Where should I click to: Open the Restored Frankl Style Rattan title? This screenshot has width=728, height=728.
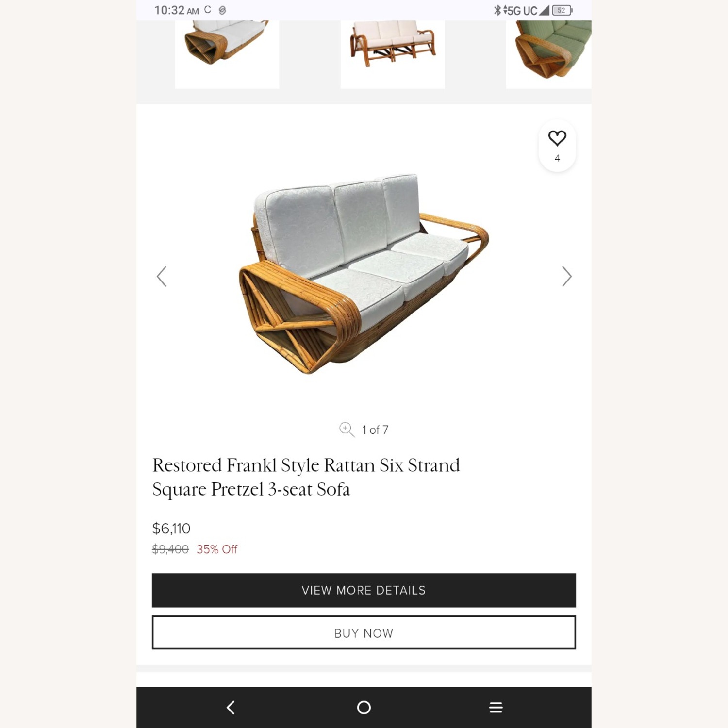tap(306, 477)
